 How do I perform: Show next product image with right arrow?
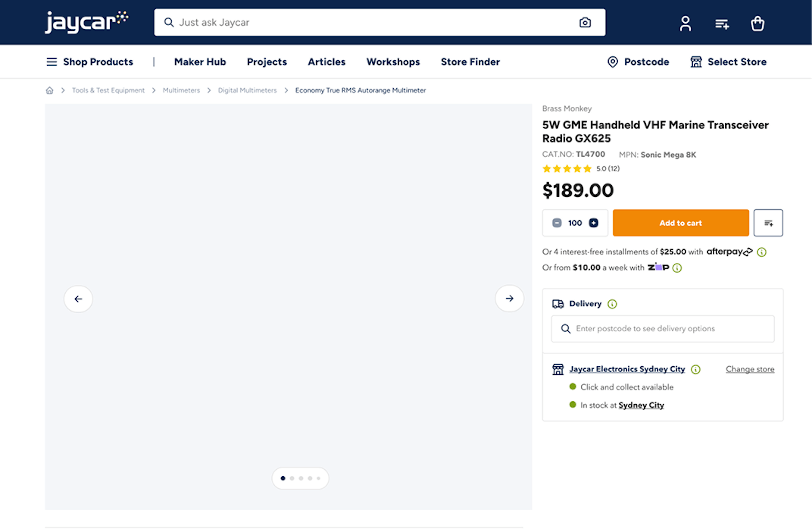tap(509, 299)
